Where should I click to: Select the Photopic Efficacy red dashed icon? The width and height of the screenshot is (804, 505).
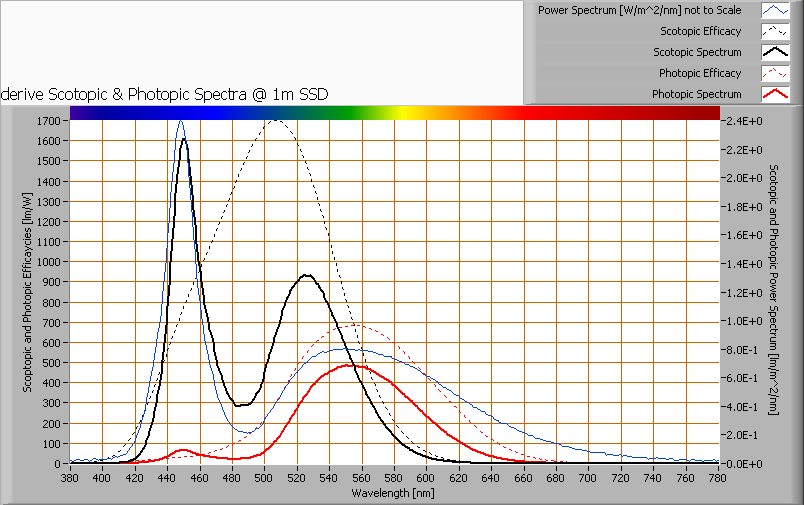coord(775,73)
